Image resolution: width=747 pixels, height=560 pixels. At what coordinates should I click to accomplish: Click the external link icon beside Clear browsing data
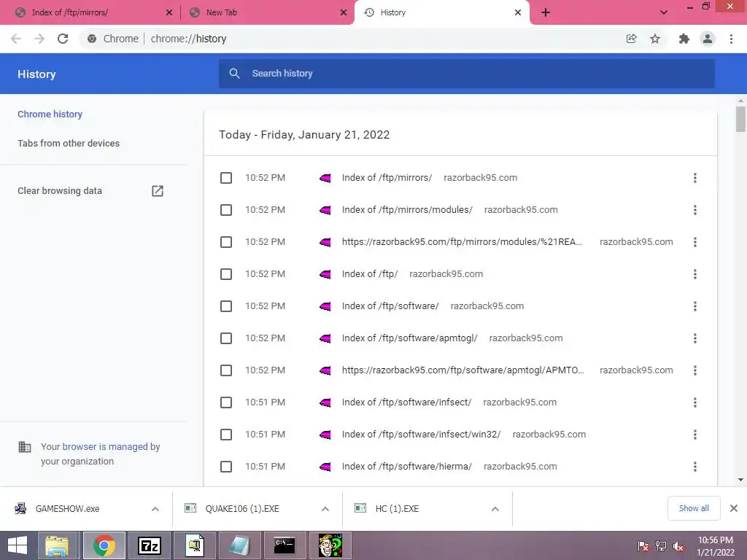[x=158, y=191]
